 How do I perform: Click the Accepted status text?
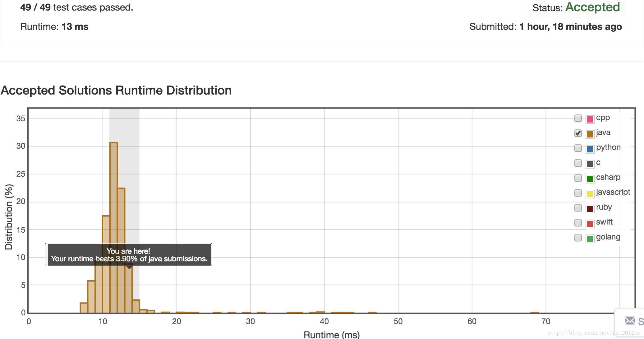(592, 7)
